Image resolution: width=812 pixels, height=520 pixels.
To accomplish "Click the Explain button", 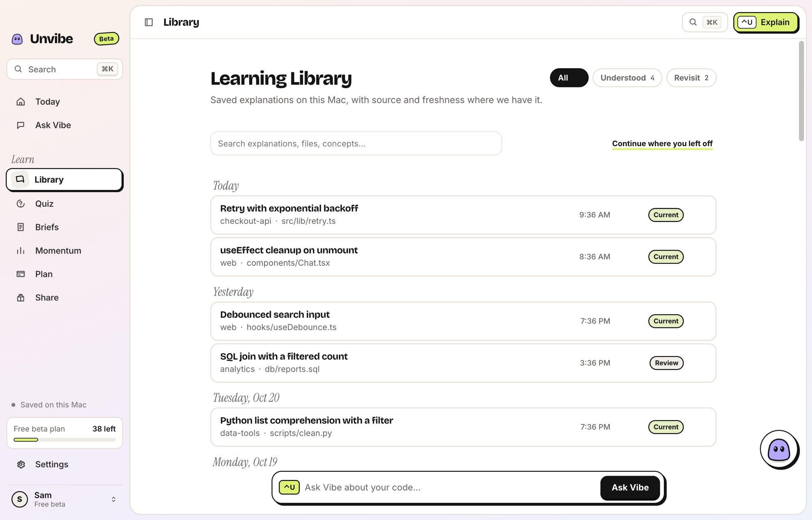I will 766,22.
